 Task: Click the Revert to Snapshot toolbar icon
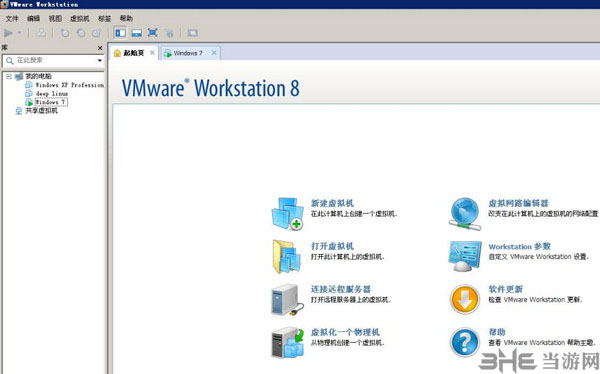(x=81, y=33)
